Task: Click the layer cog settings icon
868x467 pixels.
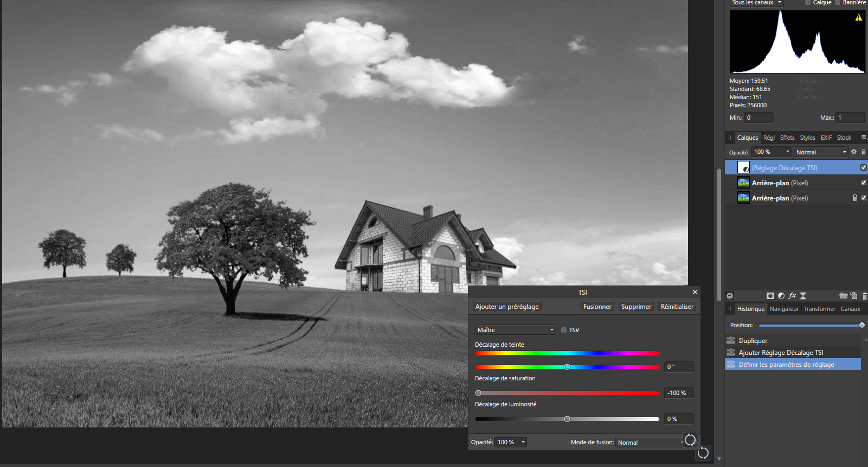Action: (854, 152)
